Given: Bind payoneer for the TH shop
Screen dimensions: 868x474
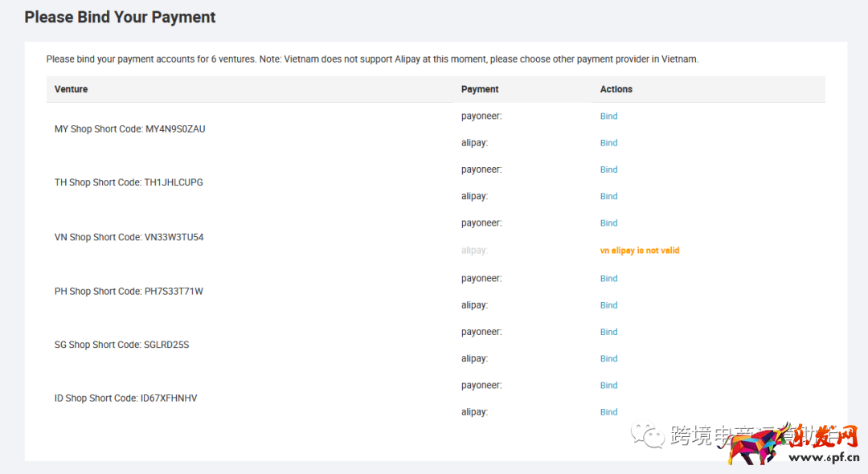Looking at the screenshot, I should point(608,170).
